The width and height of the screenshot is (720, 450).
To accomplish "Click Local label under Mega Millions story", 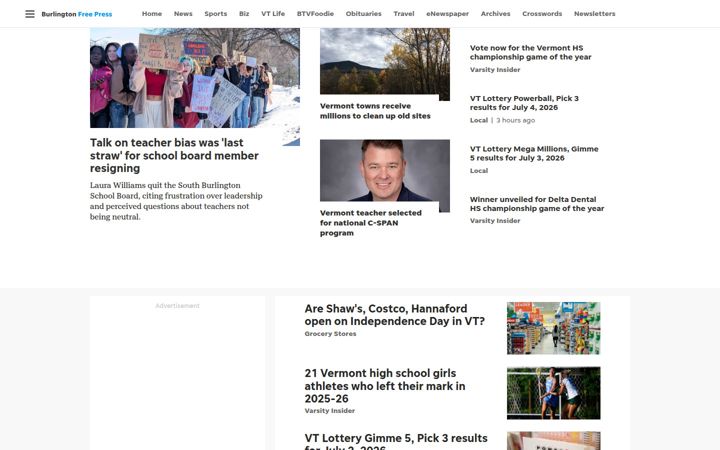I will pyautogui.click(x=479, y=171).
